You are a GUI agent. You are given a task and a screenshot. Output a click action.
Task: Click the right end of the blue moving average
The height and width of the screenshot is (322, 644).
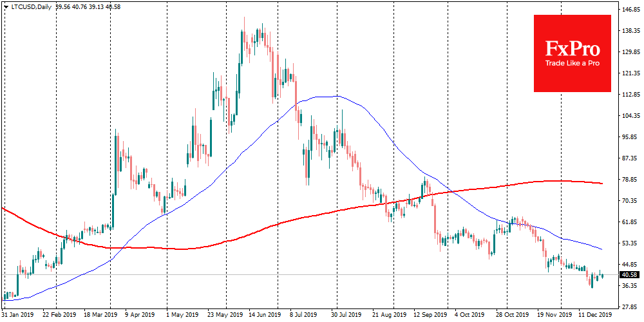coord(601,249)
